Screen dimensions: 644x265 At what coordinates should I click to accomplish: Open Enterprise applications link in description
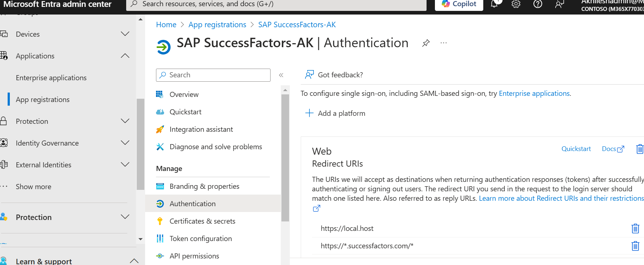(x=534, y=93)
